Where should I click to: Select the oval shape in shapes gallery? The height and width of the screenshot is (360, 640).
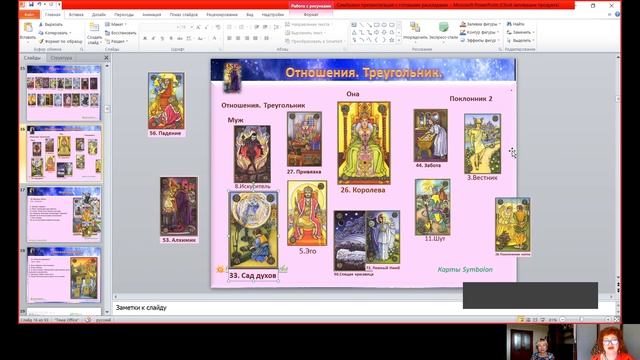point(384,25)
